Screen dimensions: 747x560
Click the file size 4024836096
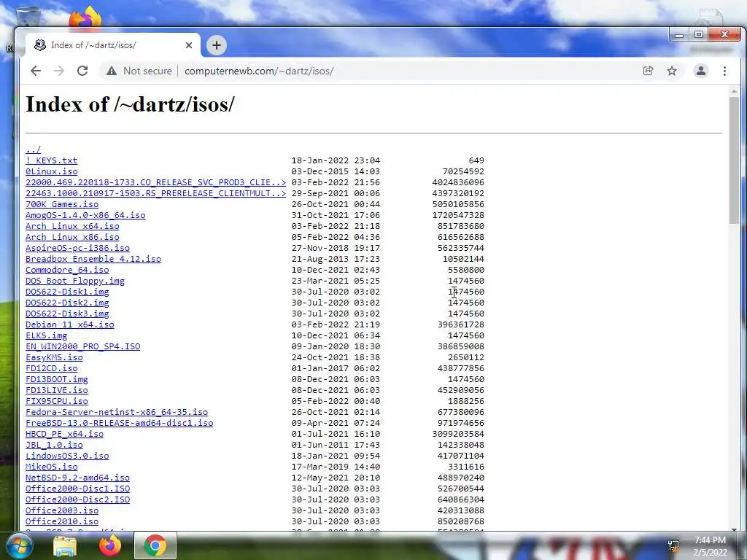click(458, 182)
